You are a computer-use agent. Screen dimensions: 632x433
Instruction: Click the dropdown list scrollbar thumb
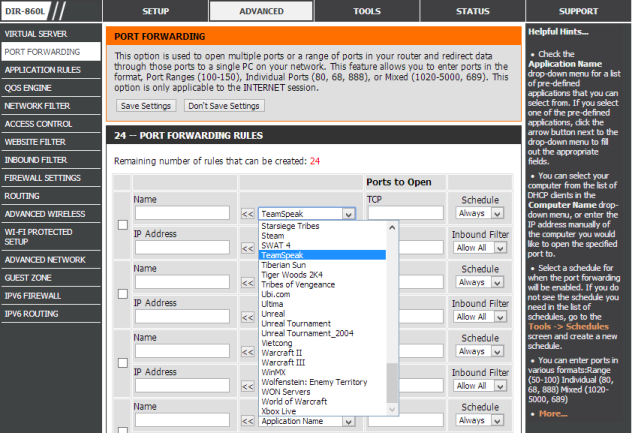click(392, 383)
